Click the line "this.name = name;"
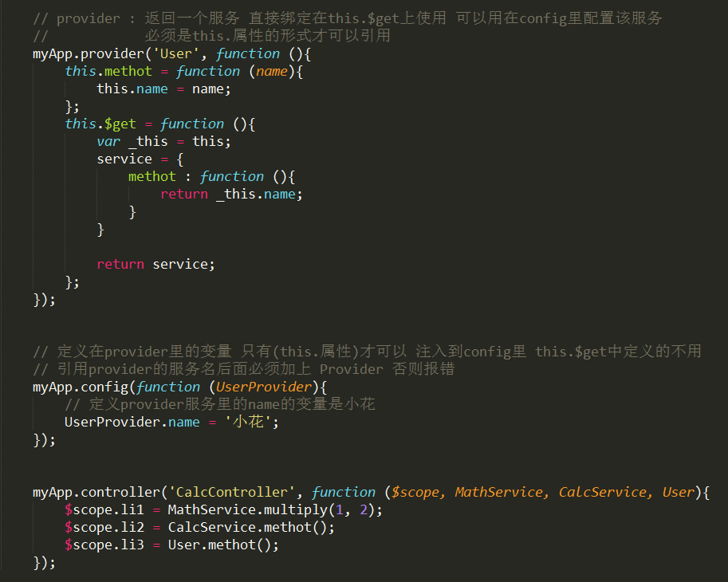This screenshot has height=582, width=728. [163, 88]
